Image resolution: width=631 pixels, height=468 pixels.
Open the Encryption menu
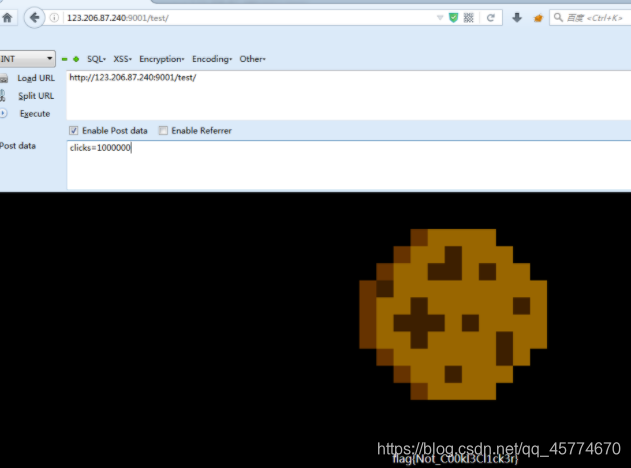(x=162, y=59)
